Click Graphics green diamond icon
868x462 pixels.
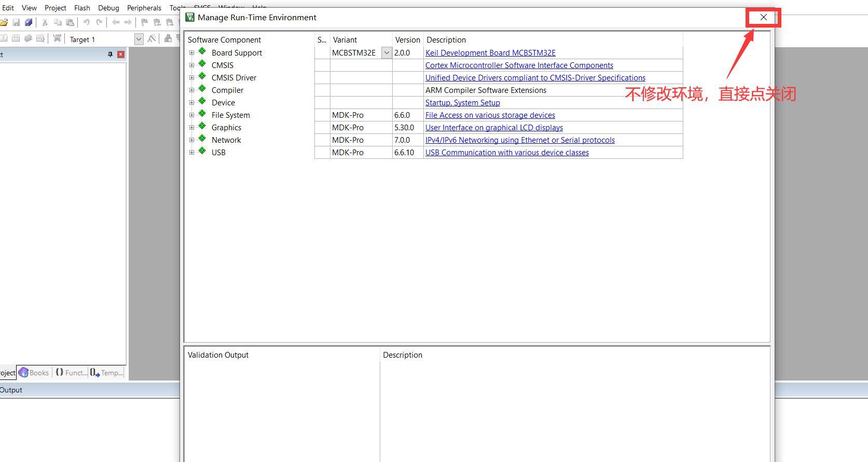pyautogui.click(x=202, y=126)
